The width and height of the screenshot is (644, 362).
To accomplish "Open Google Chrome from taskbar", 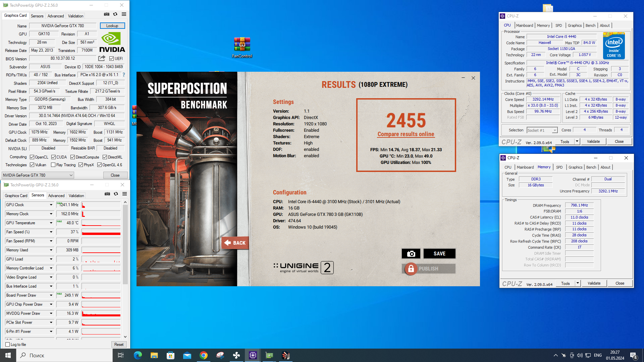I will [x=203, y=355].
